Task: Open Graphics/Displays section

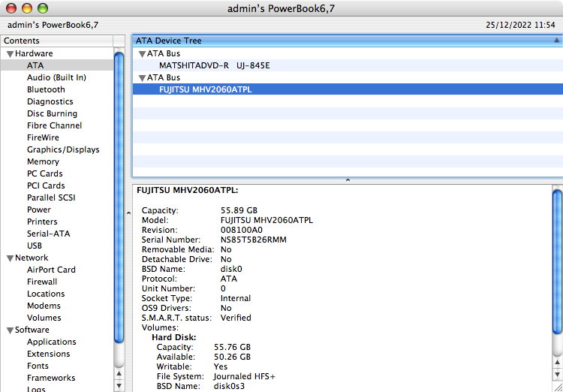Action: coord(63,149)
